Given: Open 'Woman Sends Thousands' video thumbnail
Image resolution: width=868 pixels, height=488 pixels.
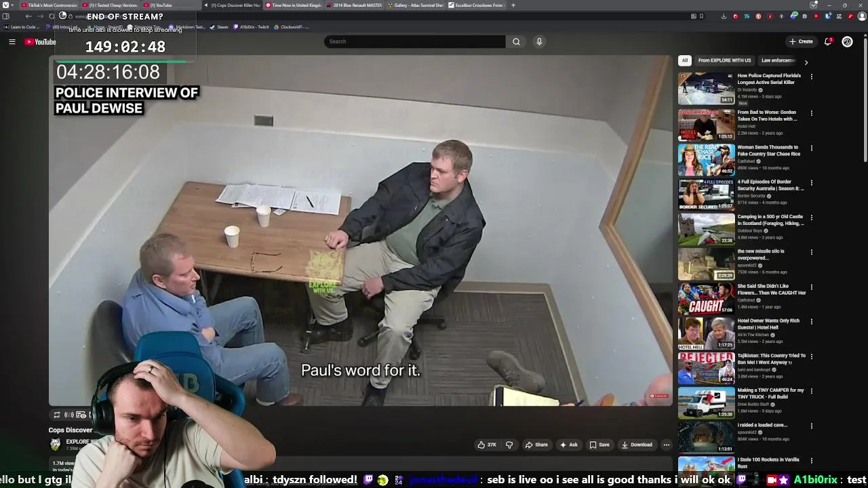Looking at the screenshot, I should click(x=706, y=159).
